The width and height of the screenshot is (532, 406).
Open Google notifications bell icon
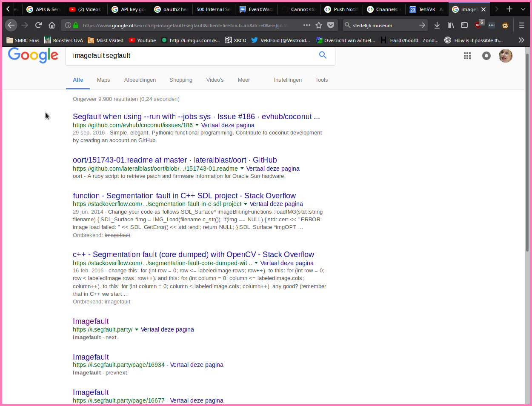[486, 56]
